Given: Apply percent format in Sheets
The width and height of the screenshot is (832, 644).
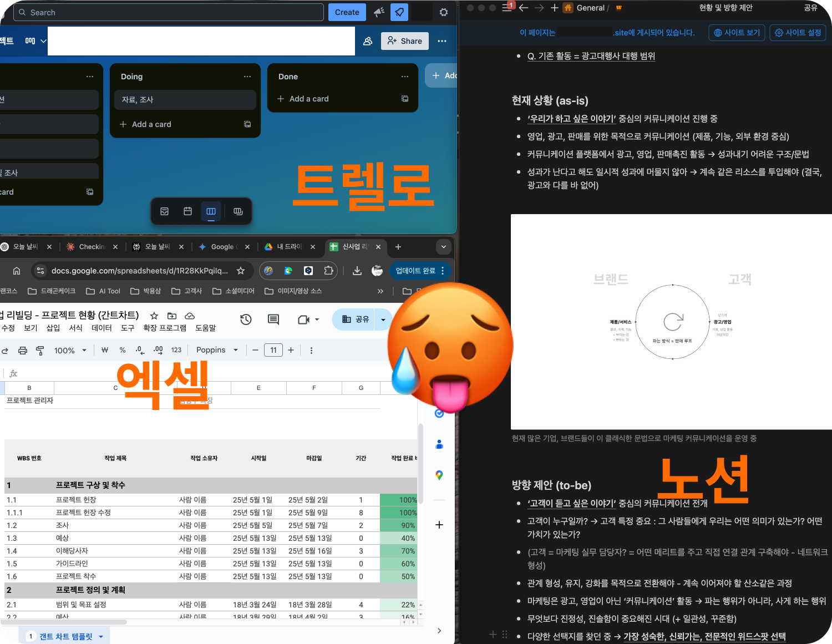Looking at the screenshot, I should (x=123, y=350).
